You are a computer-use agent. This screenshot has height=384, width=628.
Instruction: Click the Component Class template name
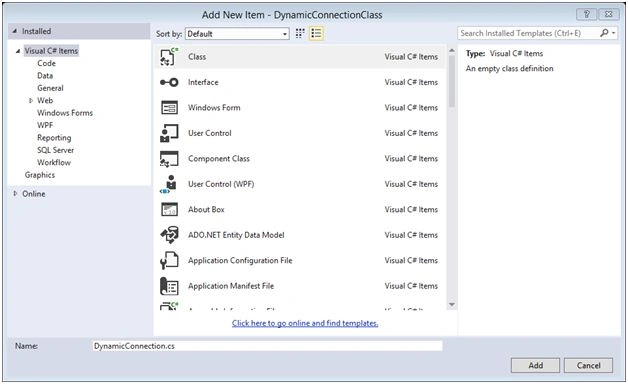[x=219, y=159]
